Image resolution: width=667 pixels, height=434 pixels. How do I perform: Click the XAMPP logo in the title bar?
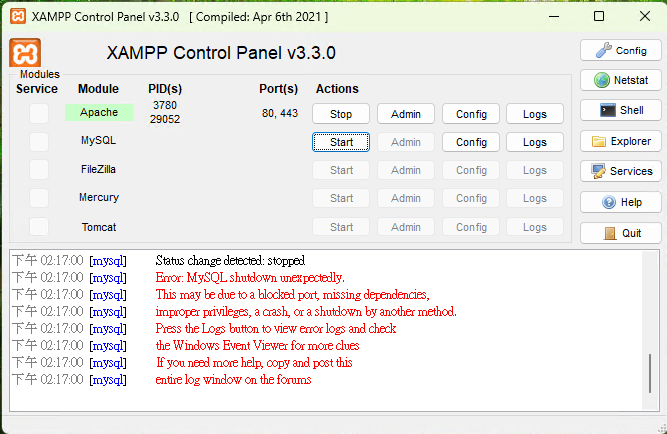(x=18, y=17)
